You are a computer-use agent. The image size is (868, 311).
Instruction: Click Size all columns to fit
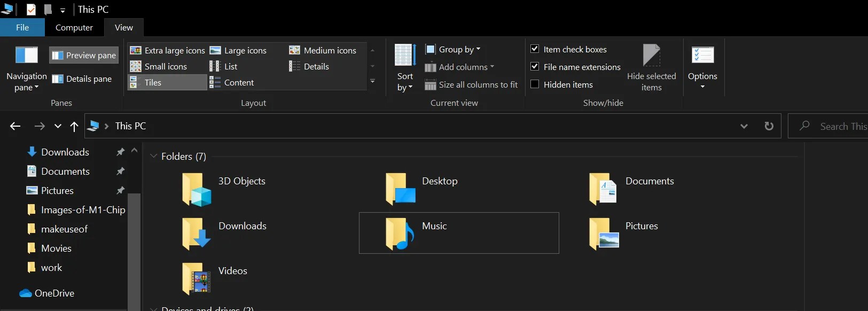(x=471, y=84)
